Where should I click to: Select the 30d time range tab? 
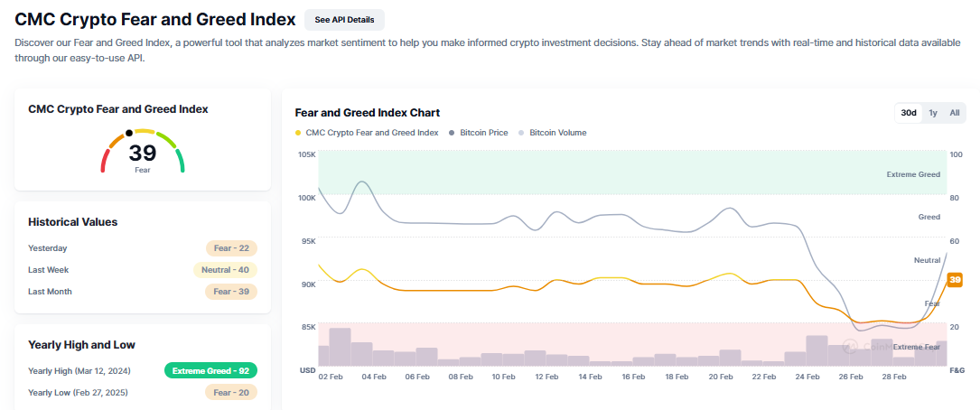click(908, 113)
